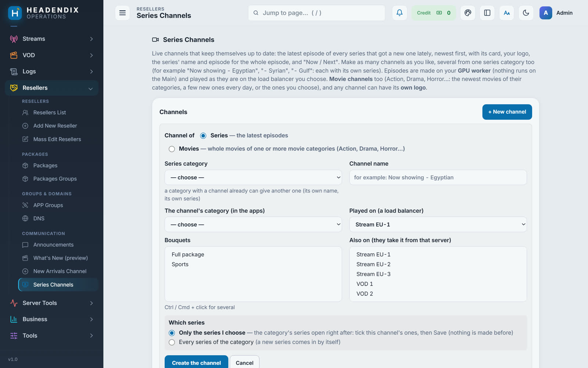Open the notifications bell
Viewport: 588px width, 368px height.
399,13
